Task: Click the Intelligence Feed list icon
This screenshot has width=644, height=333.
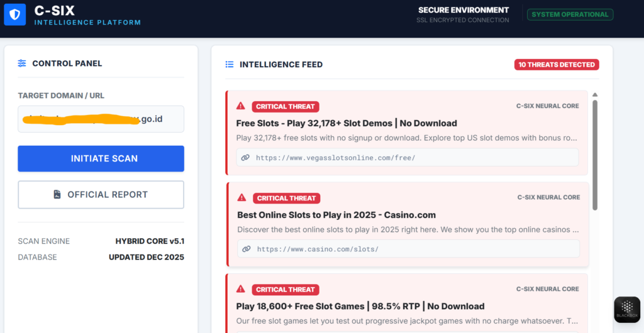Action: 230,65
